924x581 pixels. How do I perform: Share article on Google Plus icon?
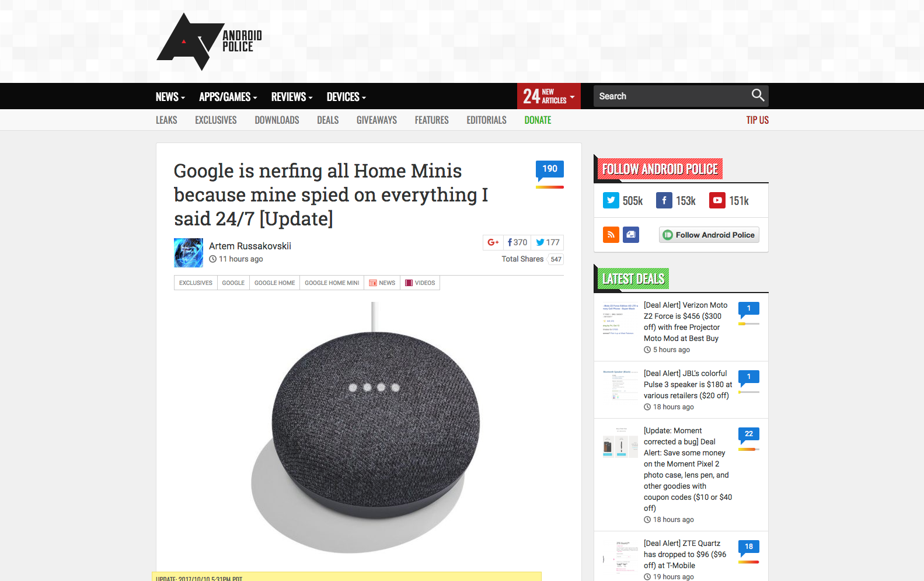493,242
